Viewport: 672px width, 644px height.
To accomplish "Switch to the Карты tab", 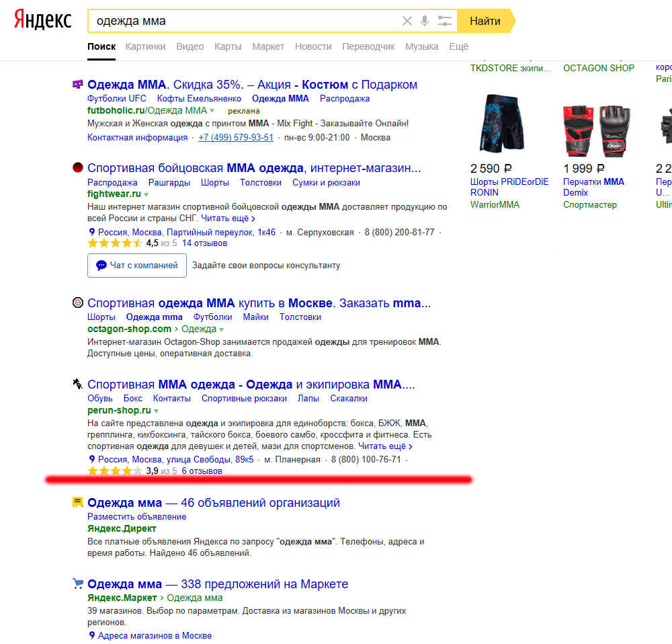I will point(228,46).
